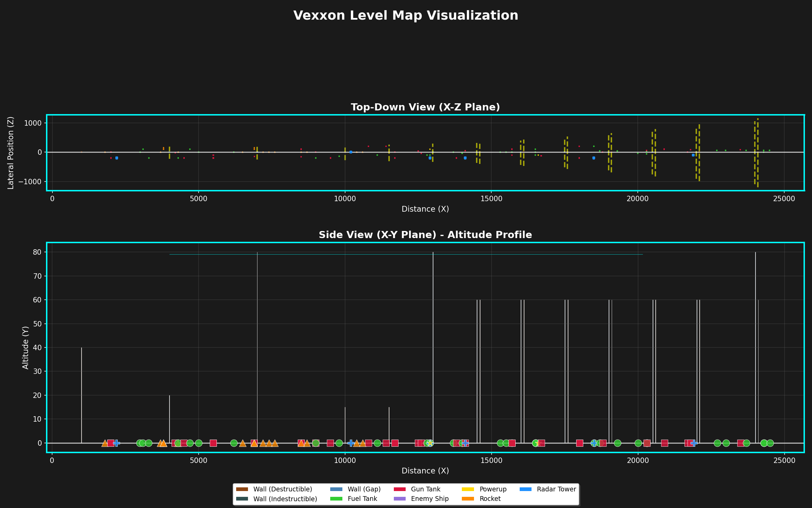
Task: Click the Top-Down View (X-Z Plane) title
Action: click(x=425, y=107)
